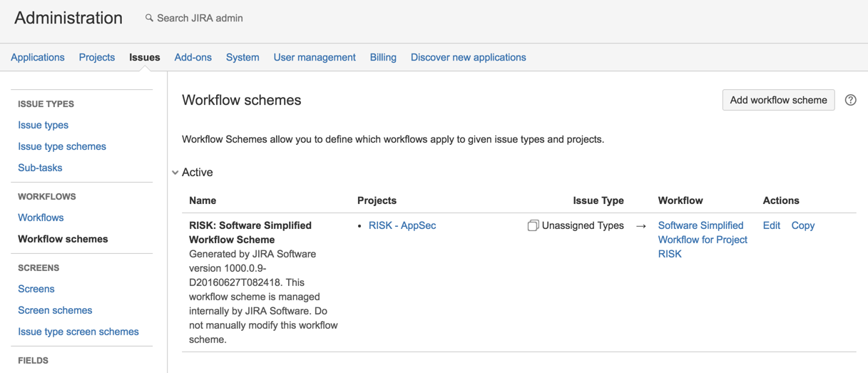Open the System tab
This screenshot has height=373, width=868.
pyautogui.click(x=242, y=57)
